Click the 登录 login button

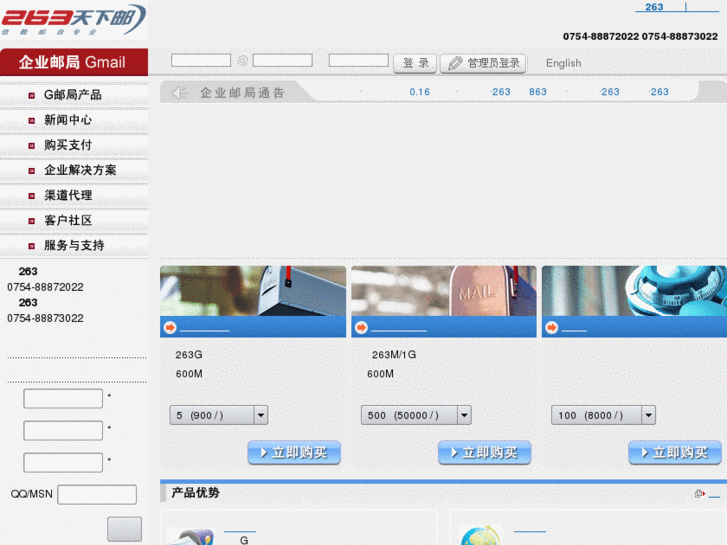tap(415, 63)
